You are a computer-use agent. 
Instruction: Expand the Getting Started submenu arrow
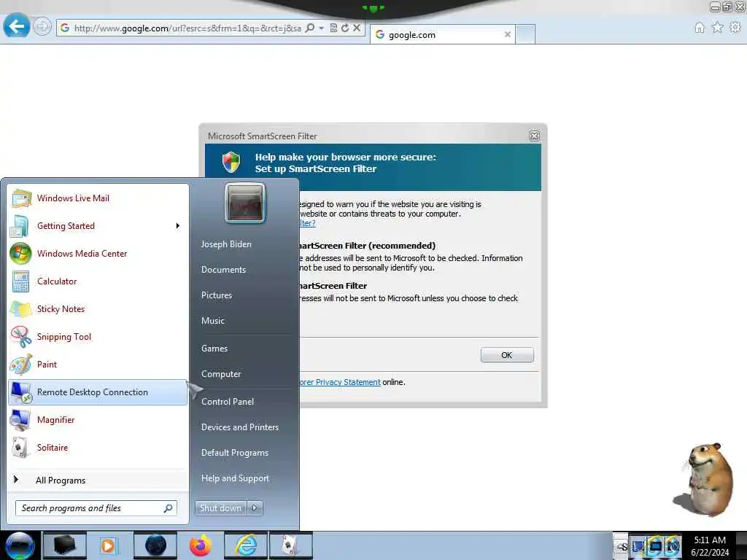point(178,226)
